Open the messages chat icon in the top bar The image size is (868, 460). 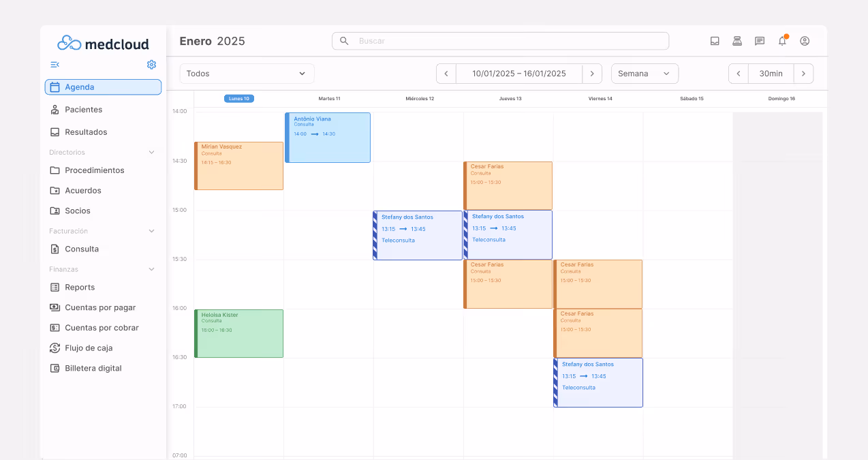pyautogui.click(x=759, y=41)
